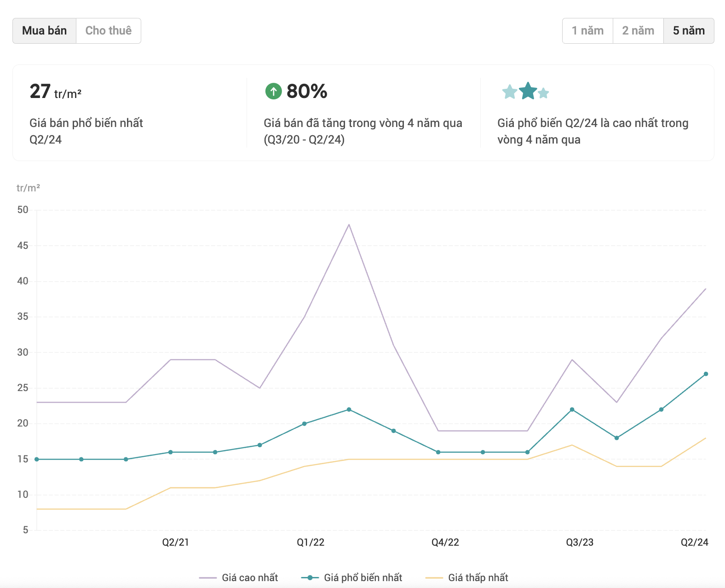Click the Q1/22 x-axis label

pos(311,542)
